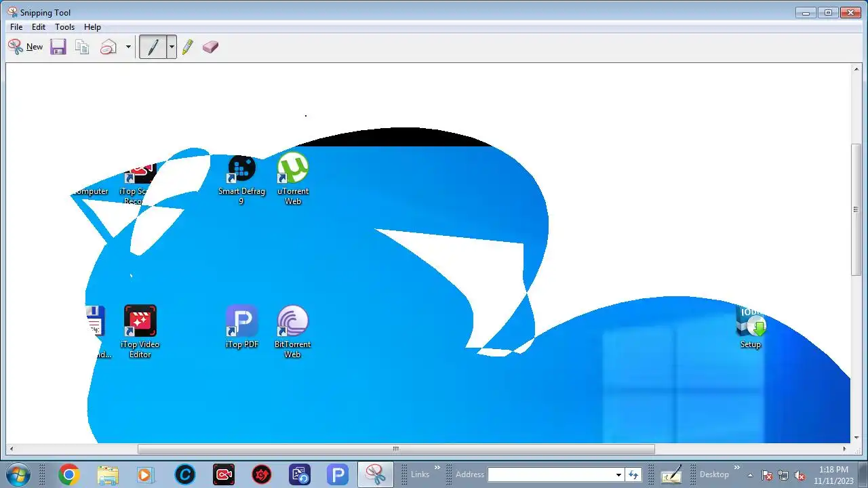Open the Pen options dropdown arrow
Viewport: 868px width, 488px height.
coord(172,47)
